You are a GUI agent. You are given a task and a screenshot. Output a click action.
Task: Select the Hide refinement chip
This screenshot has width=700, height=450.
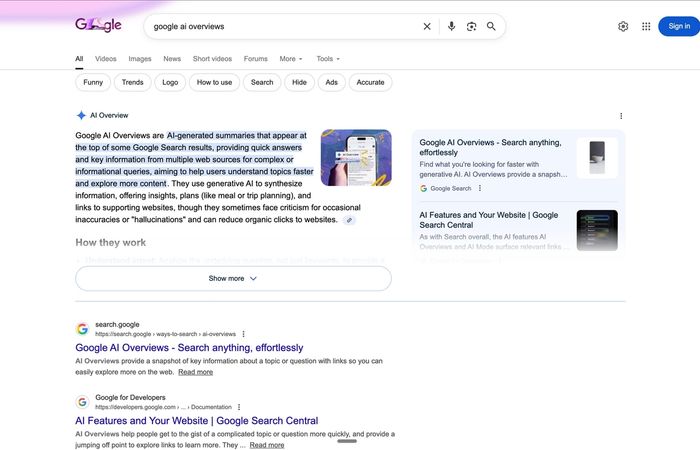pos(299,83)
